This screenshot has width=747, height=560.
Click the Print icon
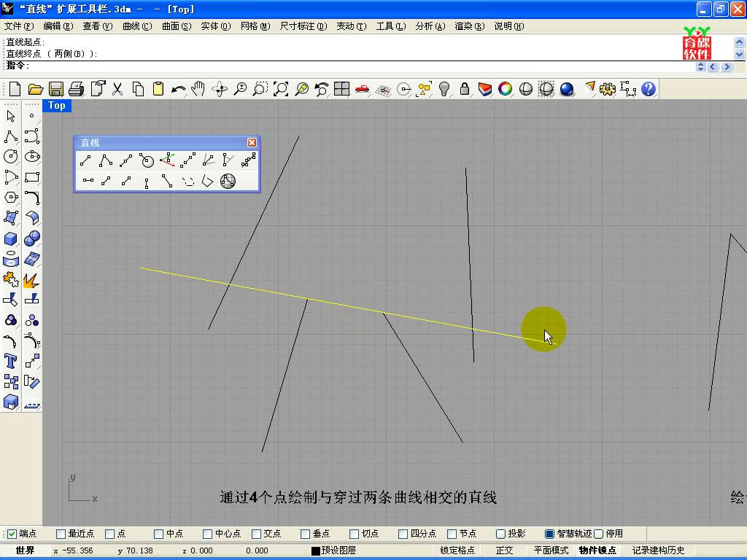[76, 89]
